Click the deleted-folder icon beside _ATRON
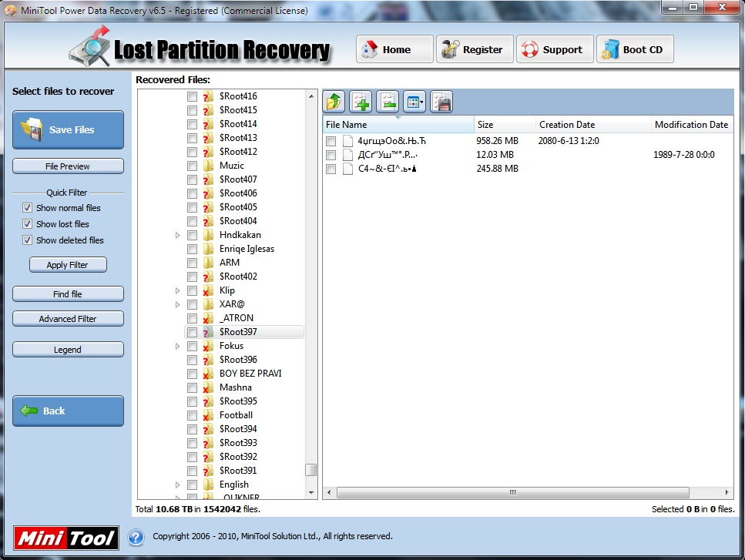 click(208, 318)
